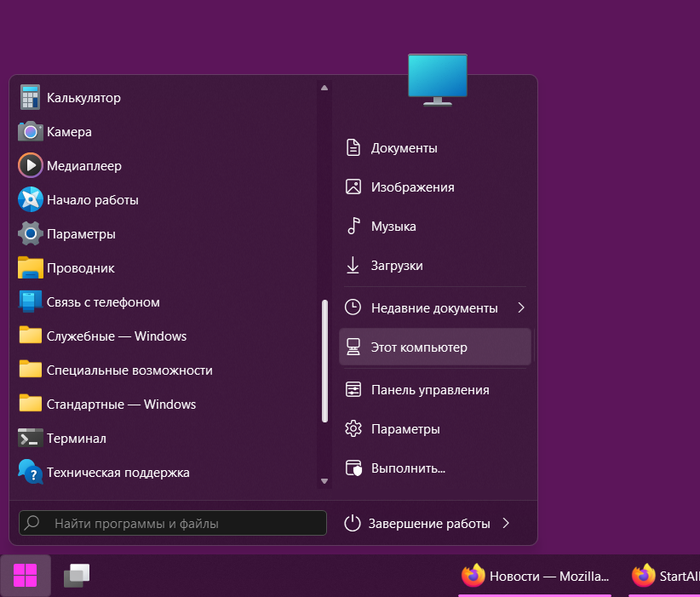Click the Этот компьютер icon
The width and height of the screenshot is (700, 597).
click(353, 347)
